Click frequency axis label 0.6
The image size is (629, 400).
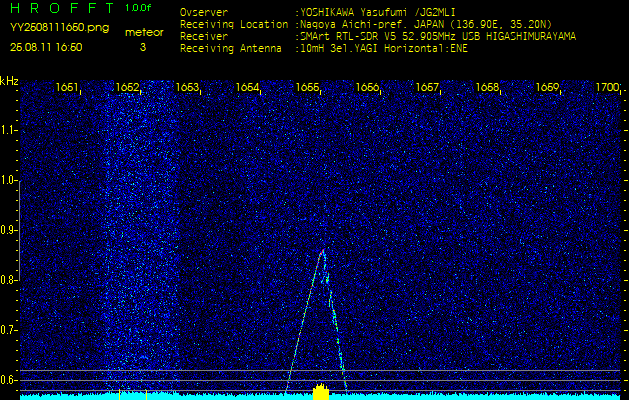(7, 380)
